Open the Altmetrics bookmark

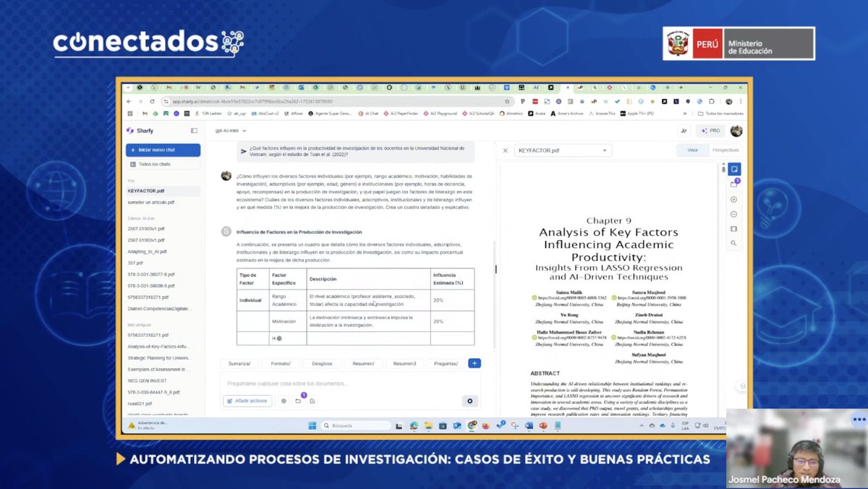point(511,114)
